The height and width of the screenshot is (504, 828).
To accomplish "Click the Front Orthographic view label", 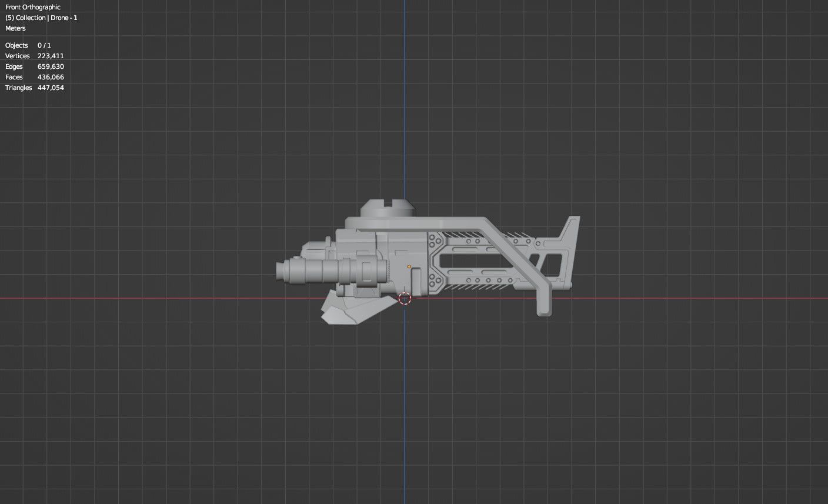I will tap(33, 7).
